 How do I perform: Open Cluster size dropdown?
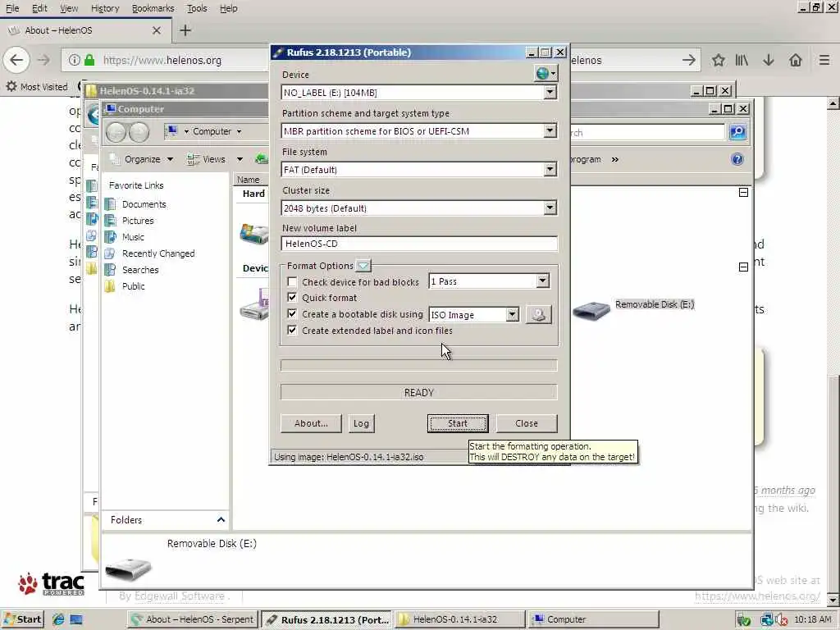click(550, 208)
